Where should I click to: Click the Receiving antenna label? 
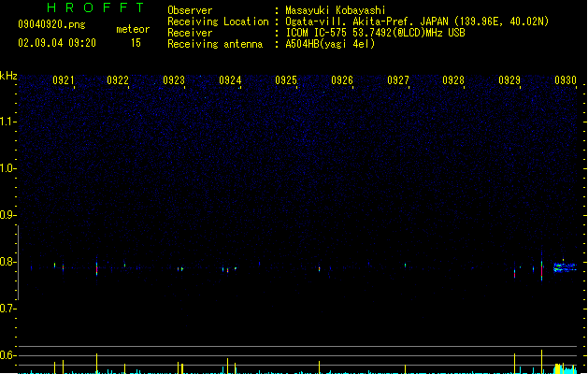click(x=215, y=44)
